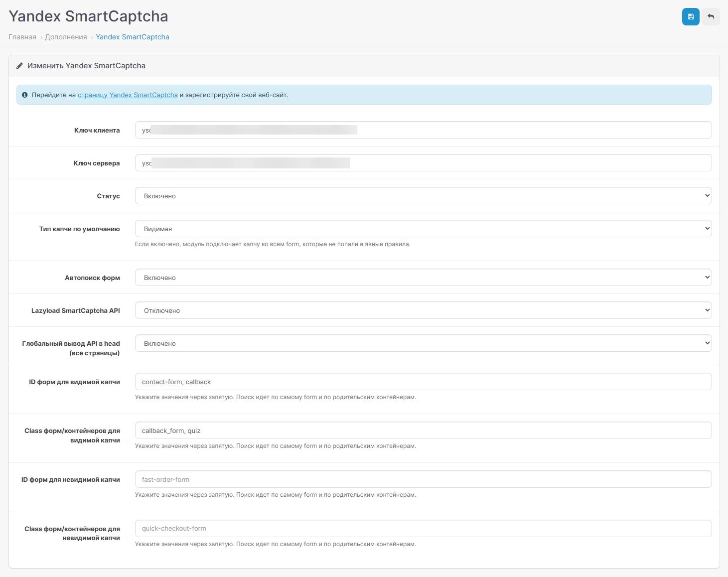
Task: Click the pencil icon beside the Изменить heading
Action: (20, 66)
